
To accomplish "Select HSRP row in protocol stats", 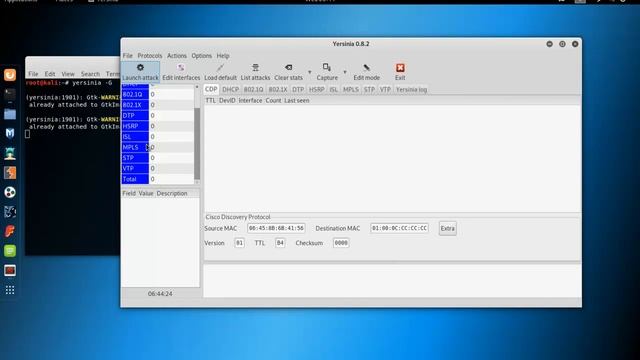I will (x=158, y=126).
